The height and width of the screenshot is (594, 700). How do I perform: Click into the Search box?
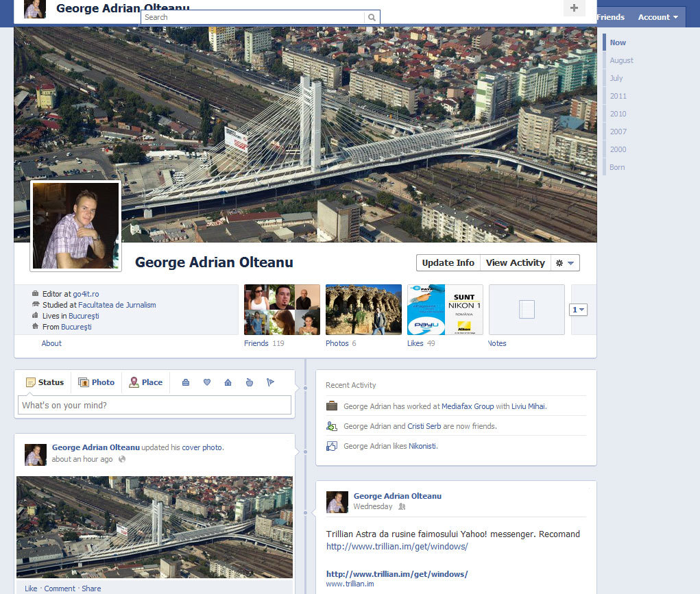point(253,17)
